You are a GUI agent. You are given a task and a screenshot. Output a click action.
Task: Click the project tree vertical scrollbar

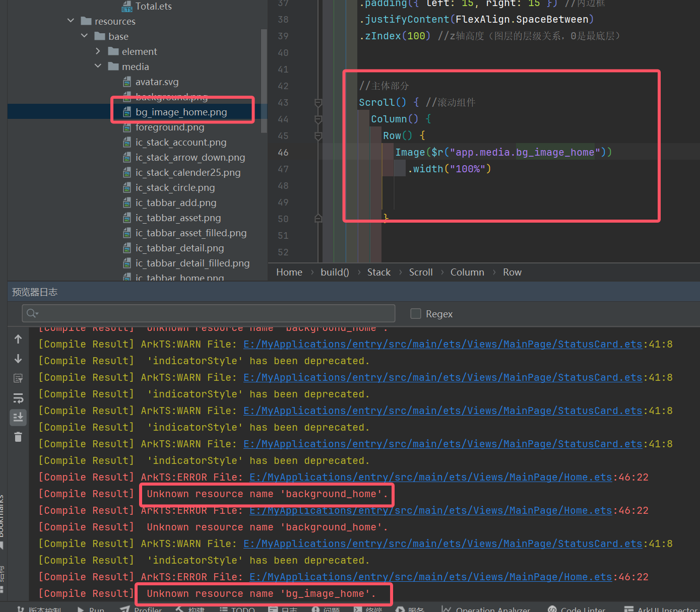264,81
